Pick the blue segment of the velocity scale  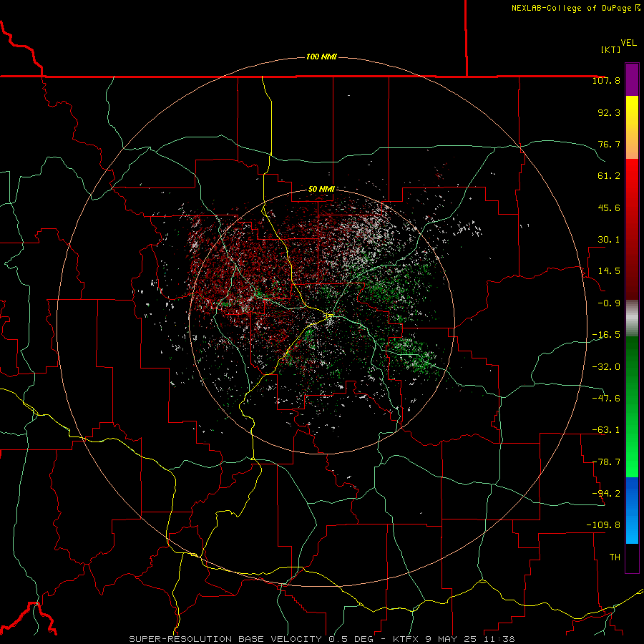[632, 510]
